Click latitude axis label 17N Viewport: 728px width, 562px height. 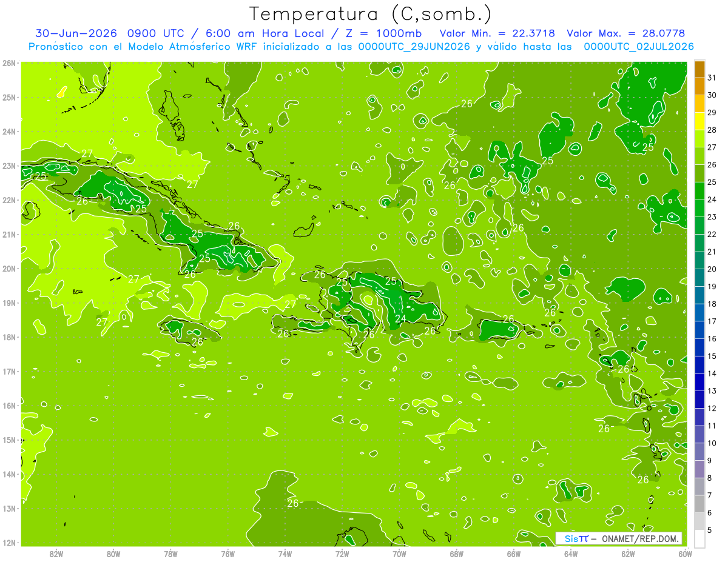[9, 371]
